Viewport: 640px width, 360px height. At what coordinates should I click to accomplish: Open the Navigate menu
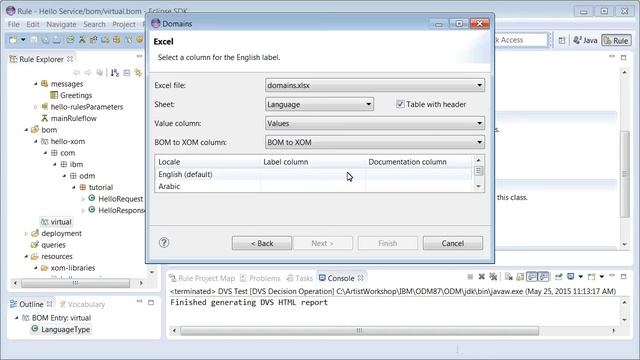pos(61,24)
